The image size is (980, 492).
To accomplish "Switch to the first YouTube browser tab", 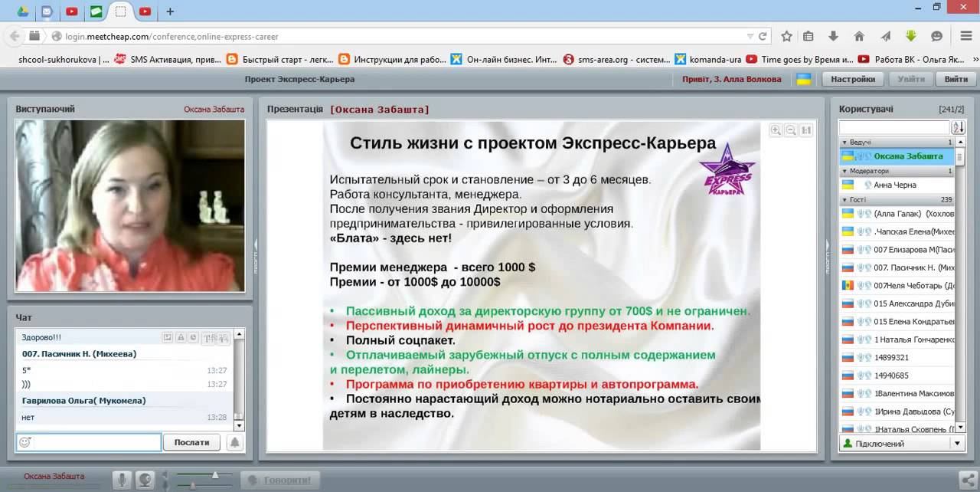I will [72, 11].
